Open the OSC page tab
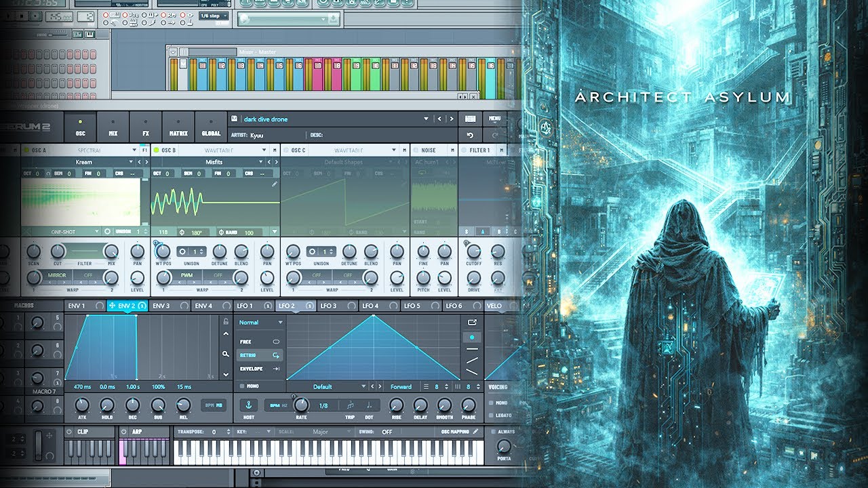This screenshot has height=488, width=868. point(80,126)
